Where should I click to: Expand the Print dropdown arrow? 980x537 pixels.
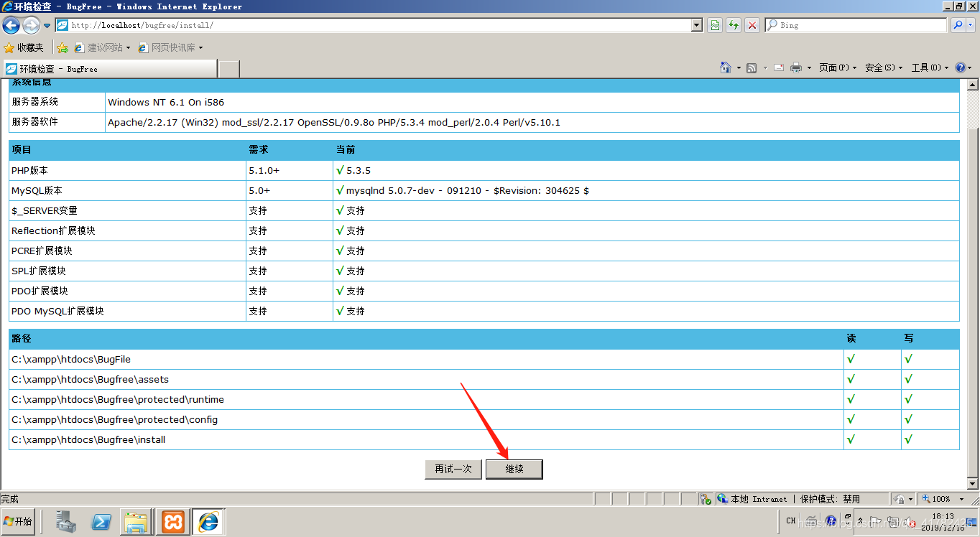click(x=809, y=67)
